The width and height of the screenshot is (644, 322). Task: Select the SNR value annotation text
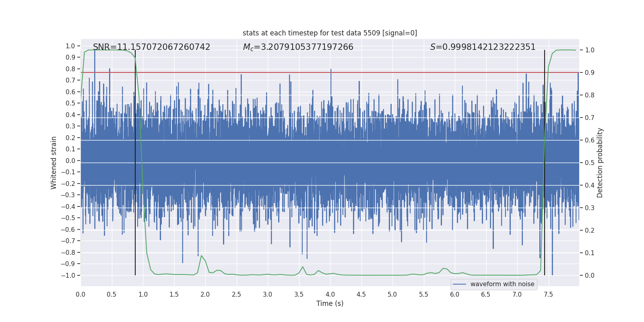151,47
